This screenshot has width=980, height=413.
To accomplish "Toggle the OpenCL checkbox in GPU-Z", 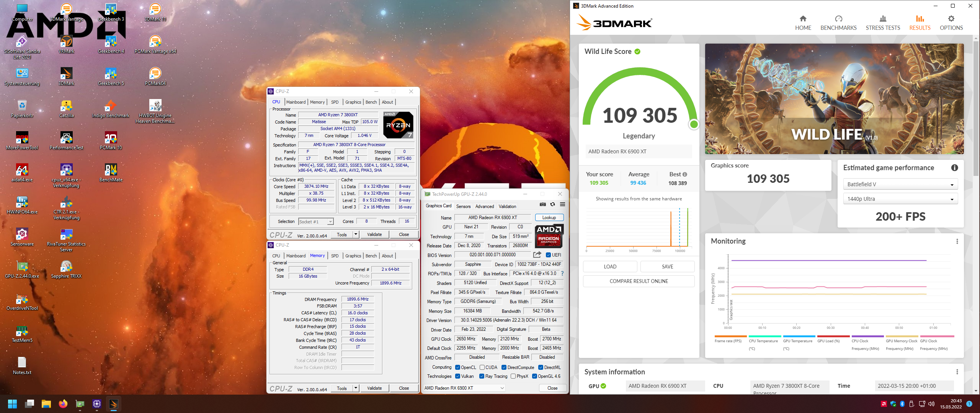I will (457, 367).
